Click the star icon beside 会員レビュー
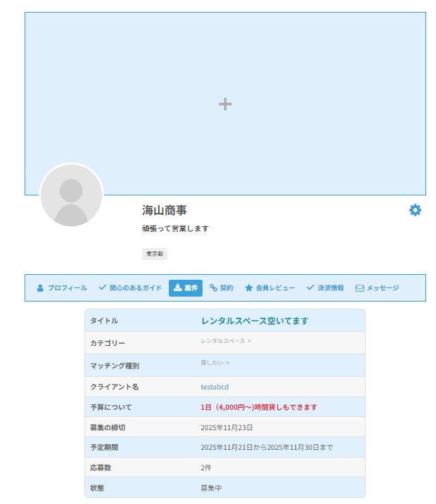This screenshot has height=504, width=436. pos(249,288)
